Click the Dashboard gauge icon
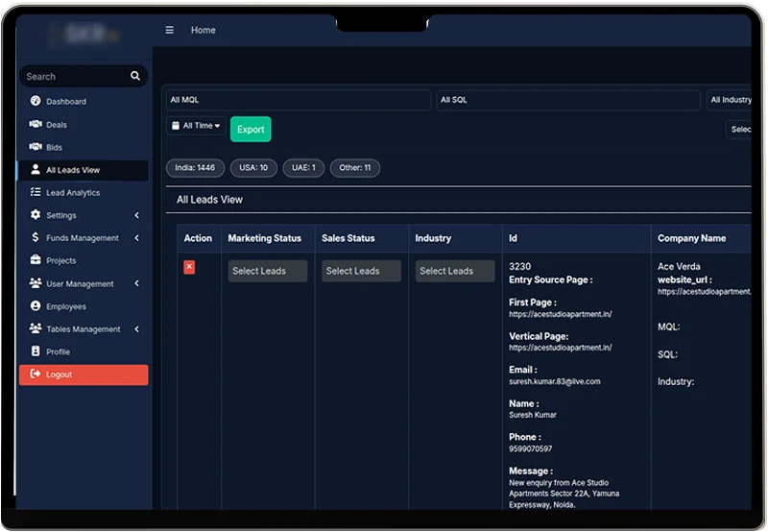 pyautogui.click(x=36, y=101)
